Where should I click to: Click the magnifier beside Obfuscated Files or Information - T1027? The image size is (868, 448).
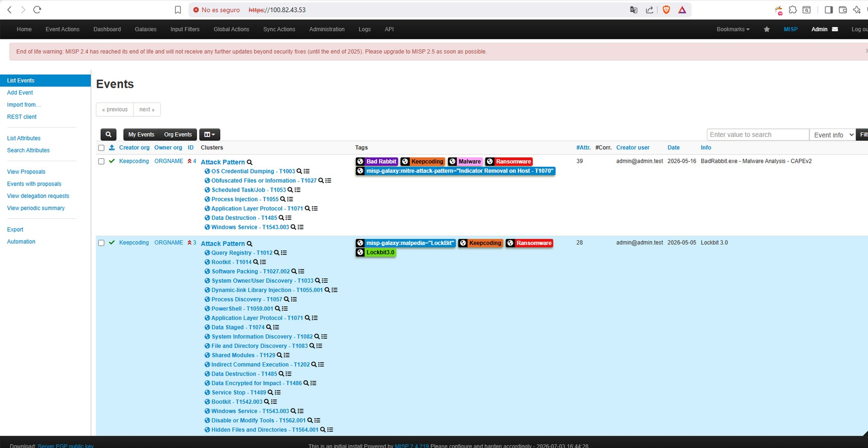[x=321, y=181]
